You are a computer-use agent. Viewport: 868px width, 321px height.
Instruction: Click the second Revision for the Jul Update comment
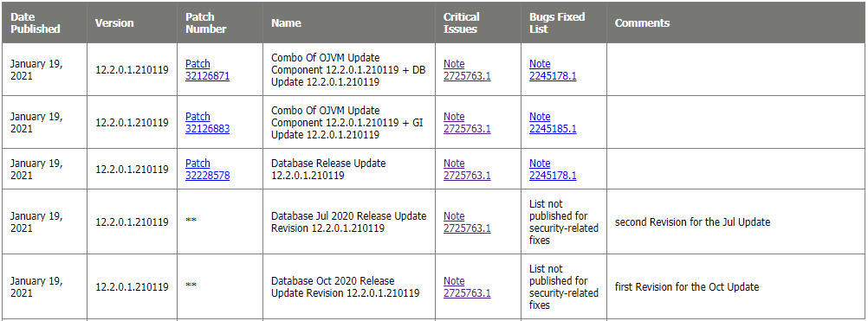692,222
